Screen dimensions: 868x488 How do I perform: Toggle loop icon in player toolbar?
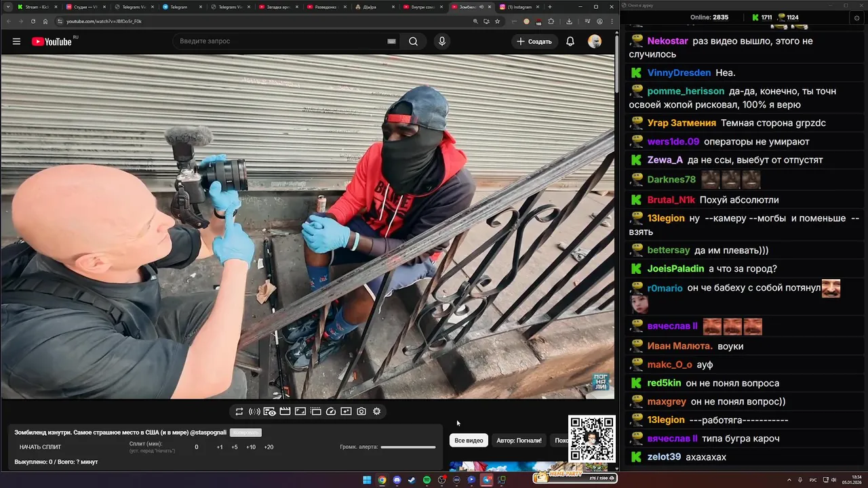239,411
